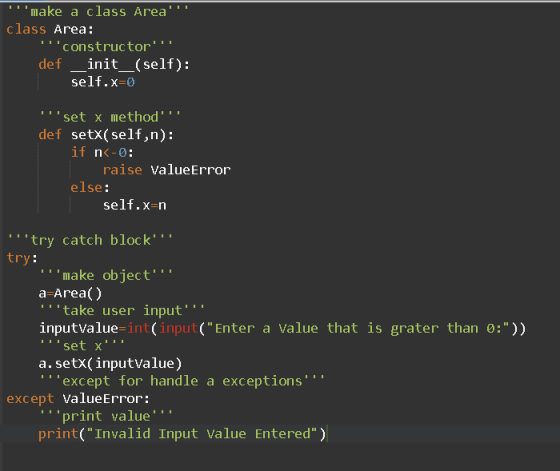The image size is (560, 471).
Task: Click the 'else:' line
Action: [90, 187]
